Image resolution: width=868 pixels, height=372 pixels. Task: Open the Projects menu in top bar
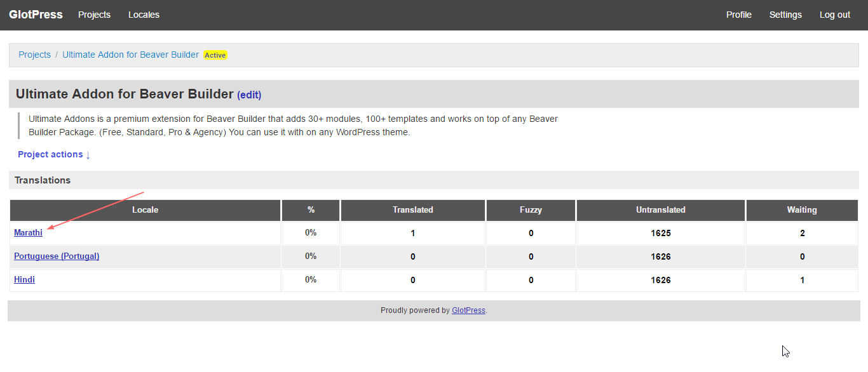[x=94, y=15]
